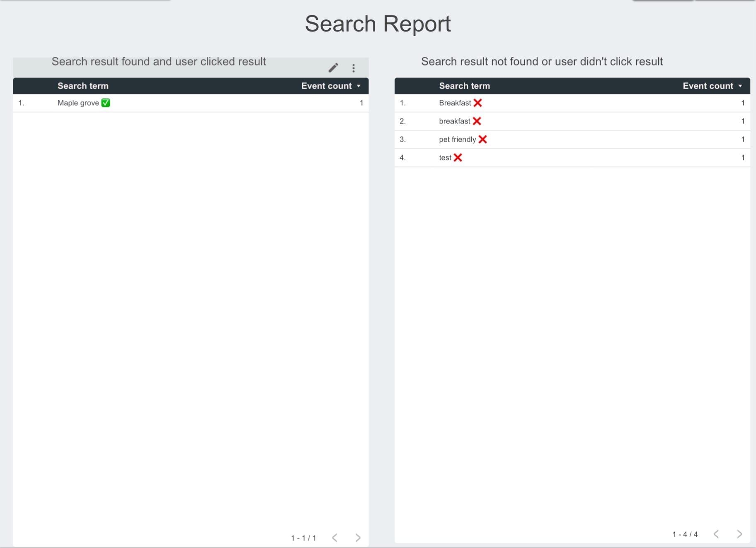This screenshot has width=756, height=548.
Task: Click the red X beside Breakfast
Action: click(478, 102)
